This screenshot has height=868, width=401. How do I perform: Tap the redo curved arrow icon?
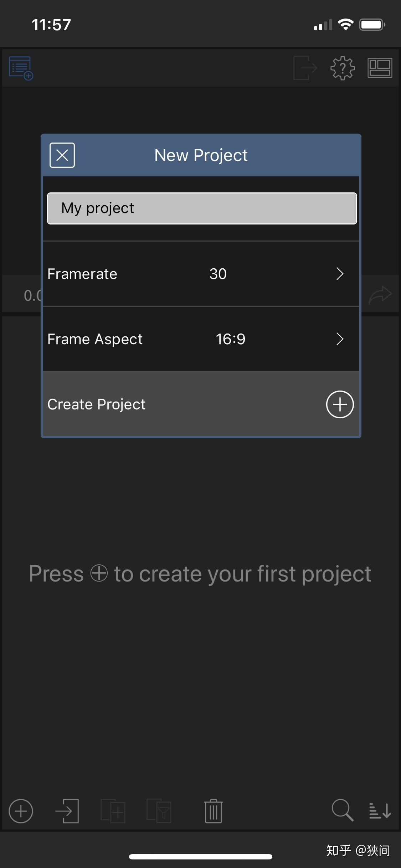(380, 295)
